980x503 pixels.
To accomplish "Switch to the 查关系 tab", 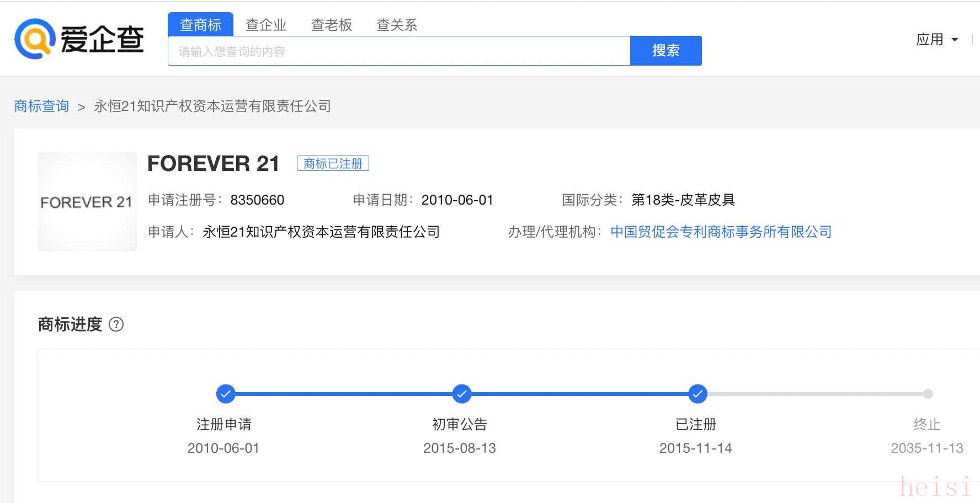I will [x=397, y=25].
